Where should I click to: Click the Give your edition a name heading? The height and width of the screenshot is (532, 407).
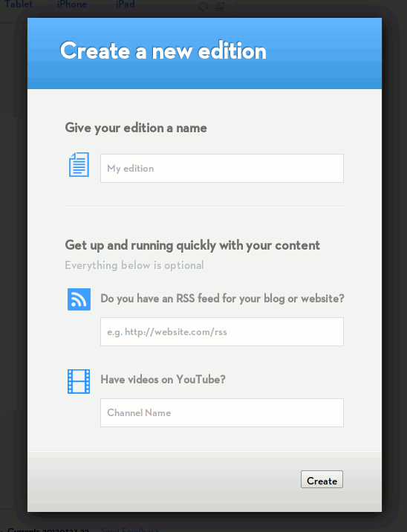(x=136, y=128)
